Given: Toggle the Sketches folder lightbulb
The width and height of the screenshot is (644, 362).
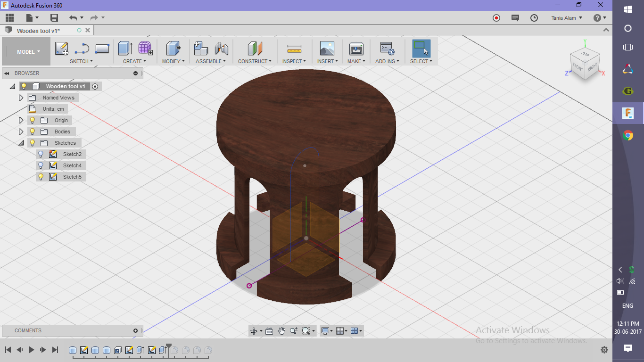Looking at the screenshot, I should tap(33, 143).
